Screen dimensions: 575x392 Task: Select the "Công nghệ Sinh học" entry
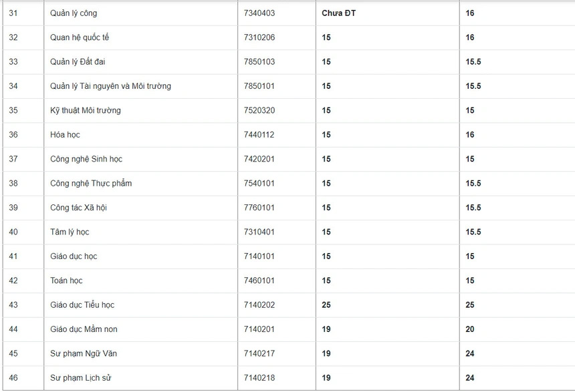pos(86,159)
